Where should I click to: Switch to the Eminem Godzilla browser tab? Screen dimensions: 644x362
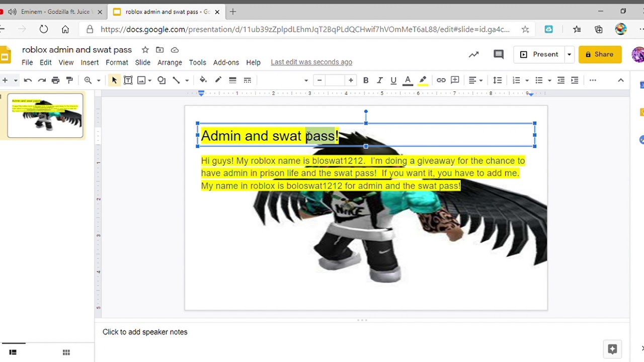[54, 12]
